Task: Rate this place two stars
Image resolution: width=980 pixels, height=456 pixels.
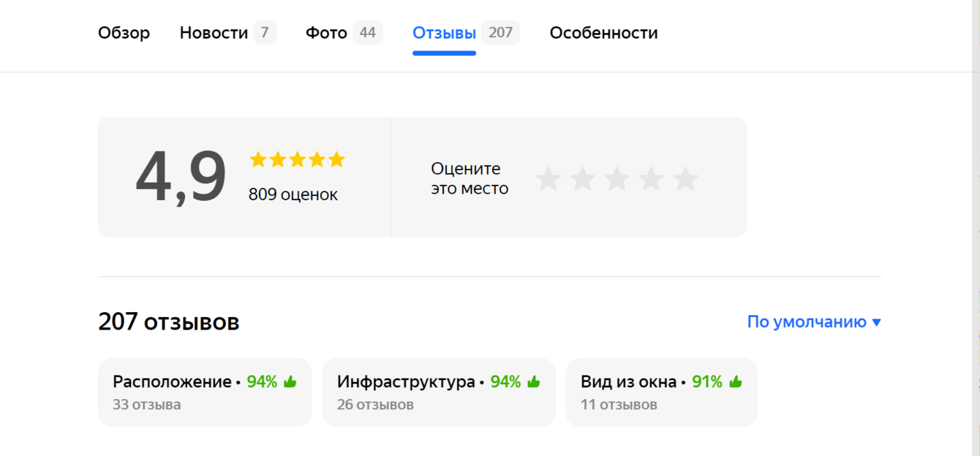Action: tap(583, 179)
